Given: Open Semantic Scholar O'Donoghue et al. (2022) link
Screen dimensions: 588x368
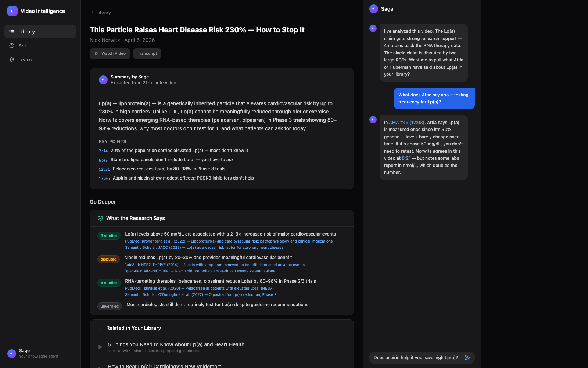Looking at the screenshot, I should coord(201,295).
